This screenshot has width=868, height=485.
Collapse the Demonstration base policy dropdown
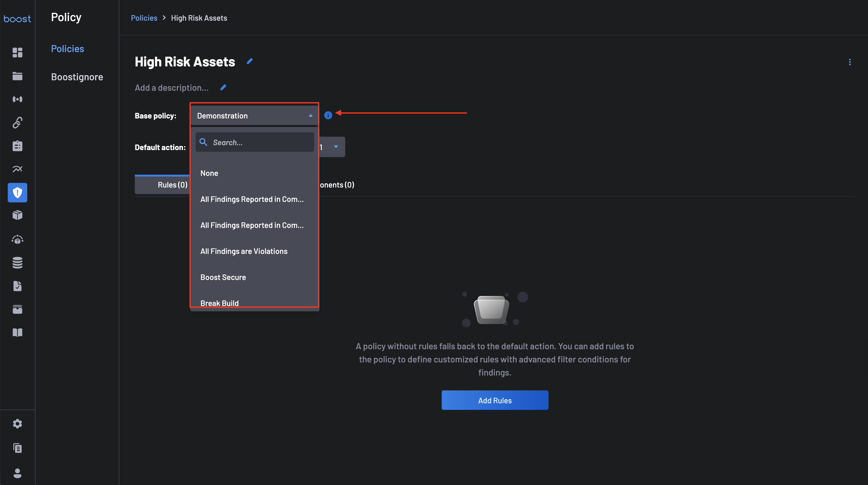(310, 116)
